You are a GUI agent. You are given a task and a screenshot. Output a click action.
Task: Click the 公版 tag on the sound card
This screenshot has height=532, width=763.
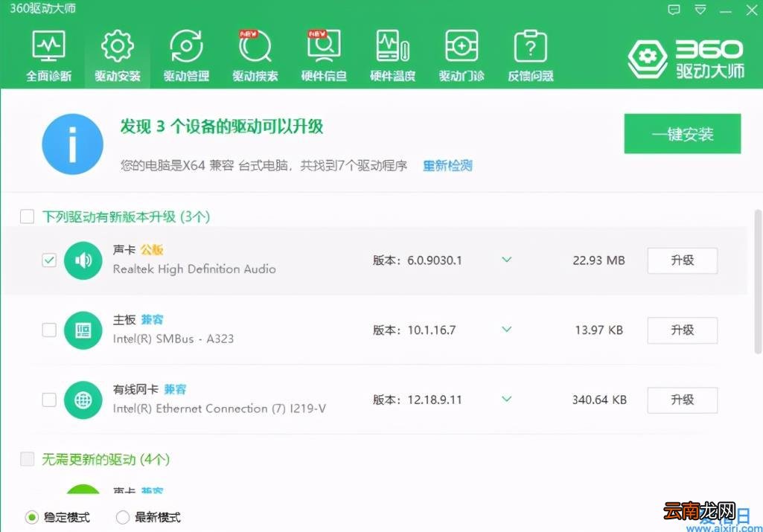(152, 249)
